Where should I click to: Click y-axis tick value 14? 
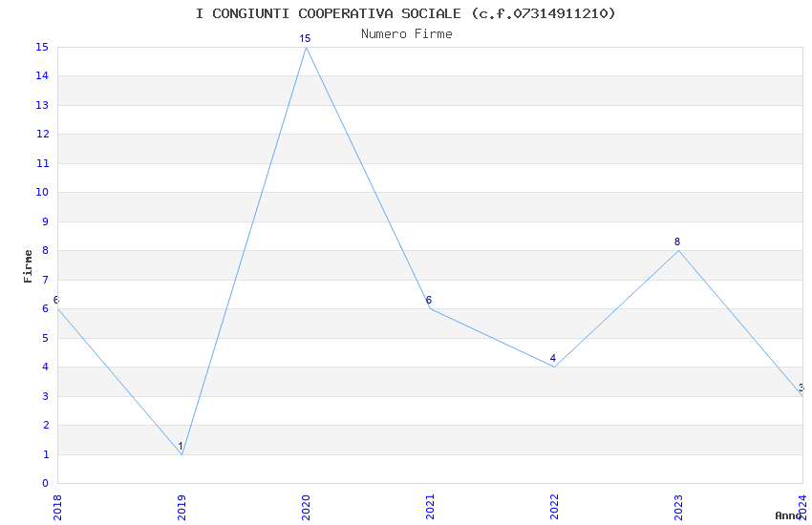click(42, 76)
